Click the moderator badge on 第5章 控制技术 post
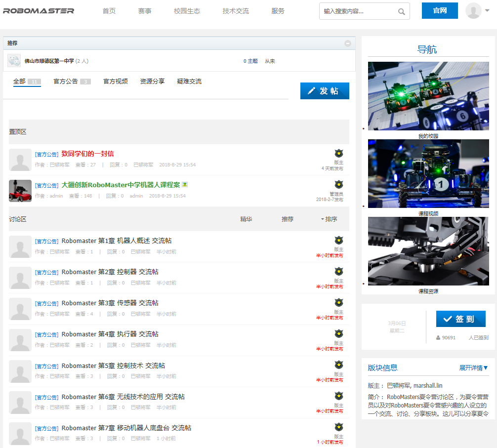 coord(339,365)
